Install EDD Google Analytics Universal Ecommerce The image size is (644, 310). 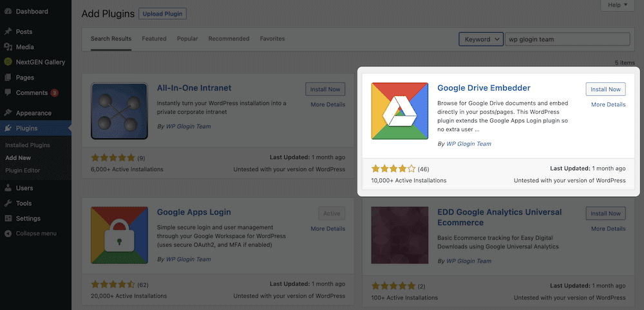[x=606, y=214]
